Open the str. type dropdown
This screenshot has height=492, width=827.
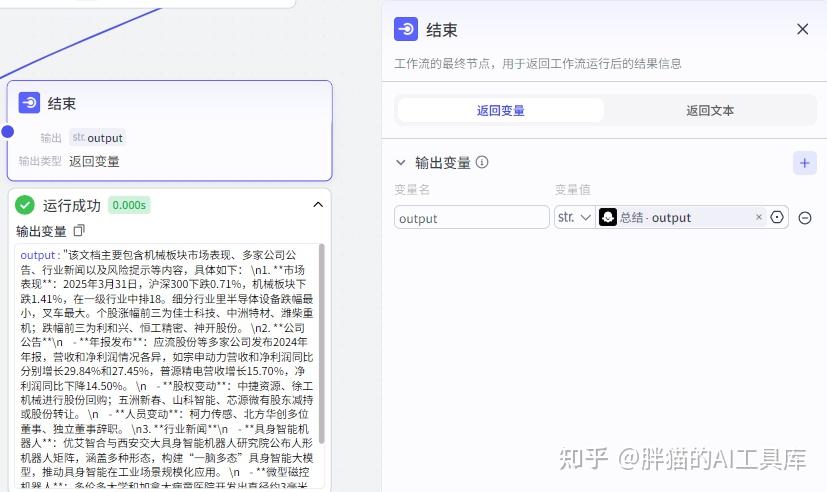pos(574,217)
